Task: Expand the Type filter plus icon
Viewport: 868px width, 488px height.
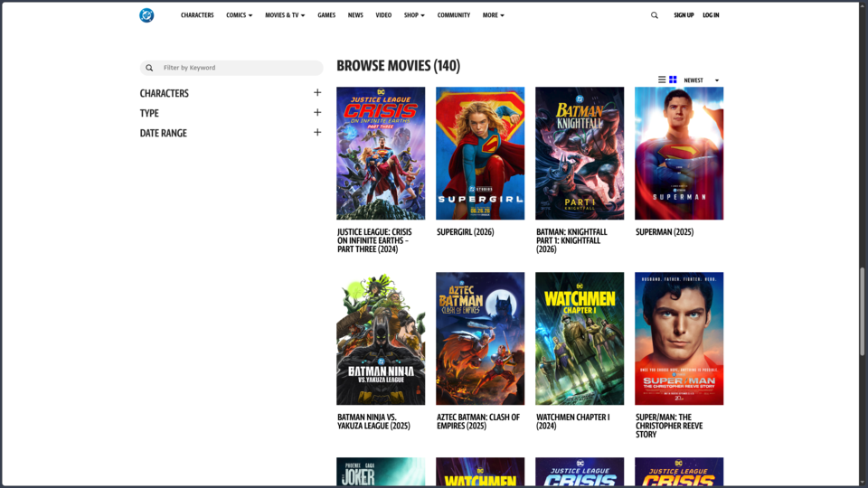Action: pos(317,113)
